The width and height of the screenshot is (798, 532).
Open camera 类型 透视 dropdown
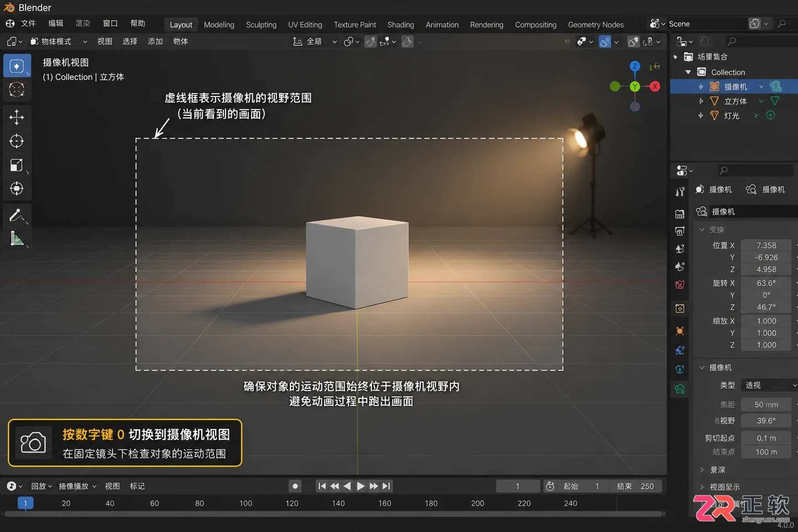769,385
